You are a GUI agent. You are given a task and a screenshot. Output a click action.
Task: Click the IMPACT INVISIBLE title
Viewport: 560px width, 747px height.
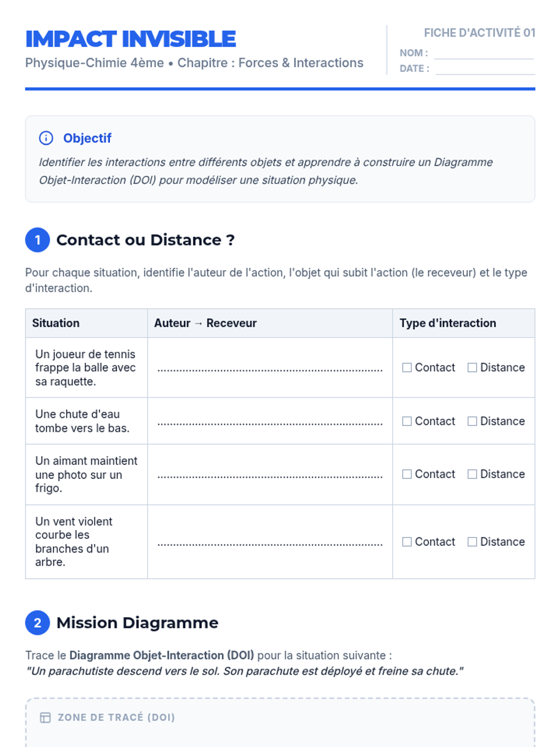pos(131,39)
